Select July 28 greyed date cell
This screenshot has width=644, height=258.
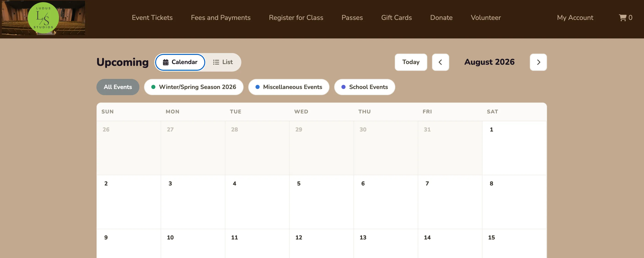click(257, 148)
